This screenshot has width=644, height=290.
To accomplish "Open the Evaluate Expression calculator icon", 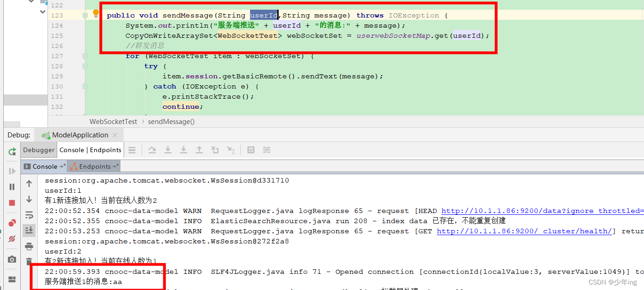I will tap(251, 150).
